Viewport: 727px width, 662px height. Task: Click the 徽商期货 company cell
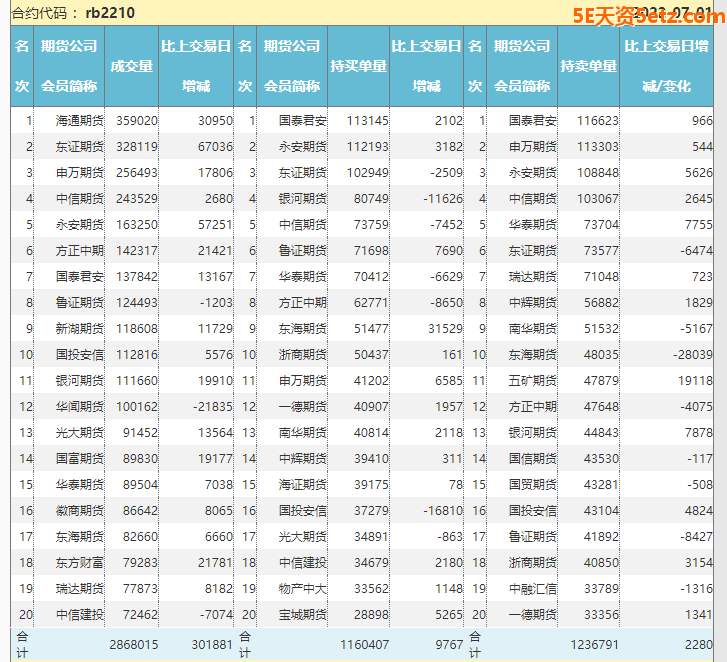coord(79,511)
